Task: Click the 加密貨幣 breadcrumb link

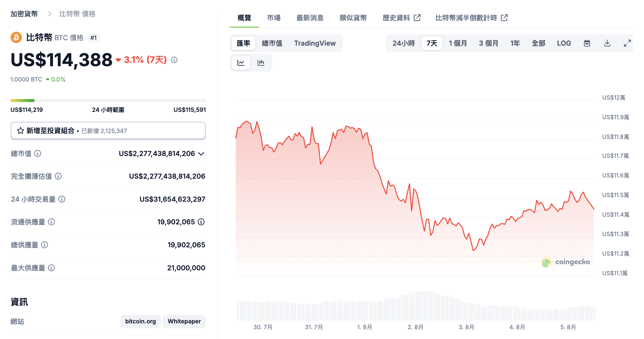Action: click(x=24, y=14)
